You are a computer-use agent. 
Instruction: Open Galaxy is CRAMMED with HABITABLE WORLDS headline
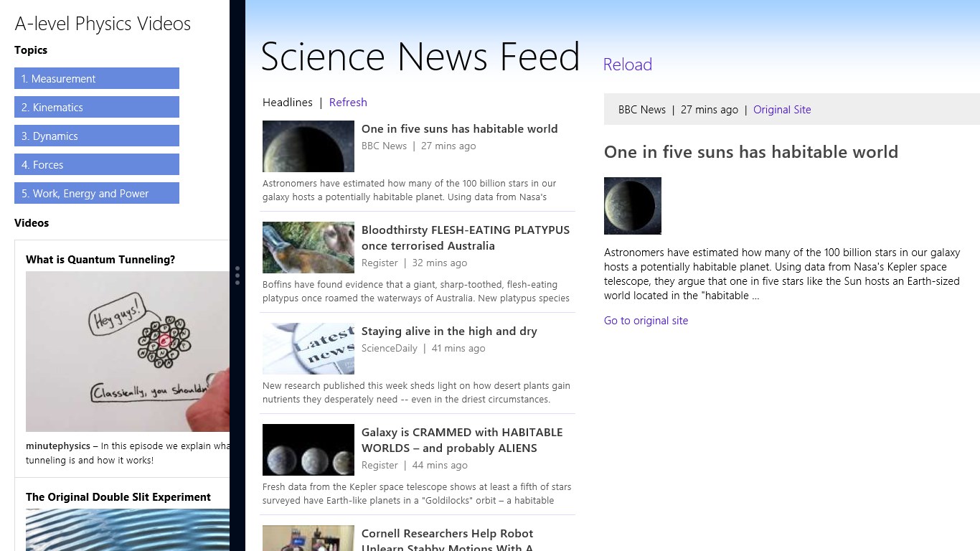[x=462, y=440]
